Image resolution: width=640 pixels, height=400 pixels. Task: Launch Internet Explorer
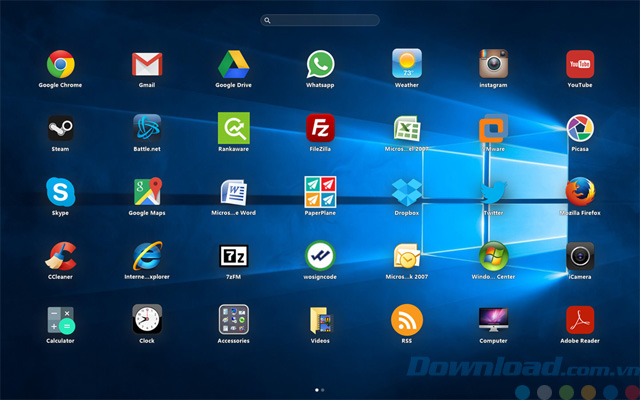[x=147, y=256]
